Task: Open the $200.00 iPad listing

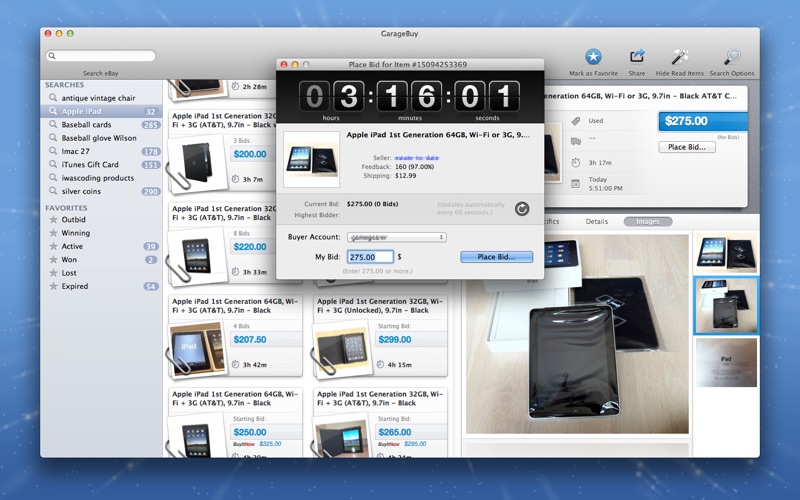Action: coord(221,149)
